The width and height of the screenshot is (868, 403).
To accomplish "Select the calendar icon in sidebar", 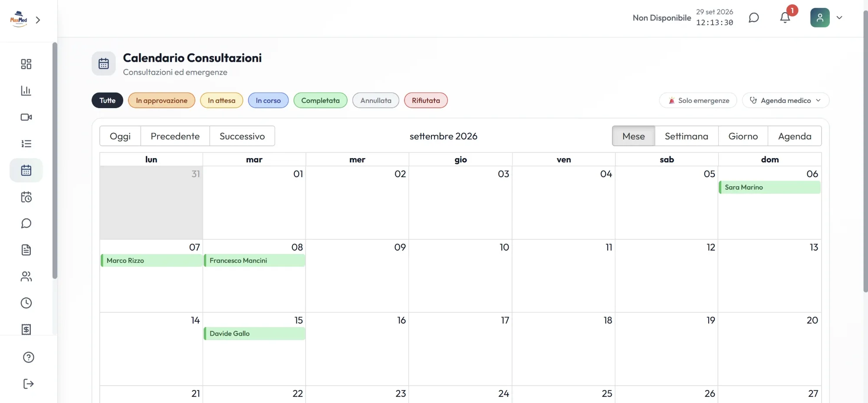I will (26, 170).
